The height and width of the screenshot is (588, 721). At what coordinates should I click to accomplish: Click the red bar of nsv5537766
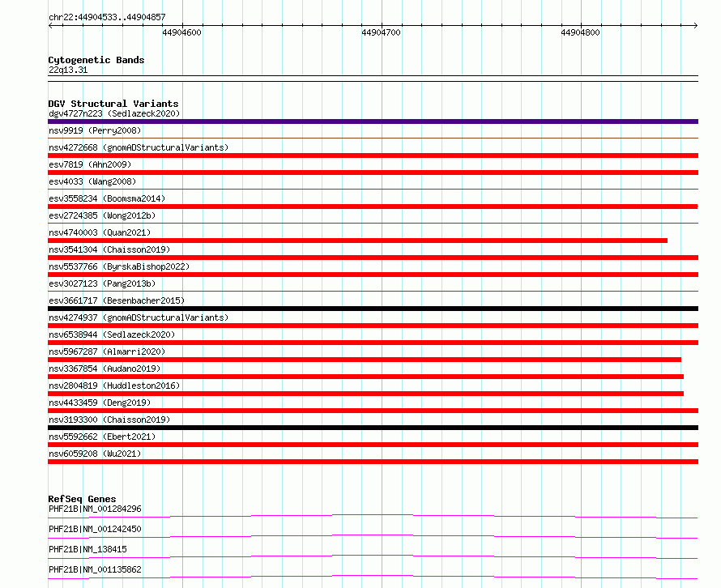pyautogui.click(x=373, y=275)
